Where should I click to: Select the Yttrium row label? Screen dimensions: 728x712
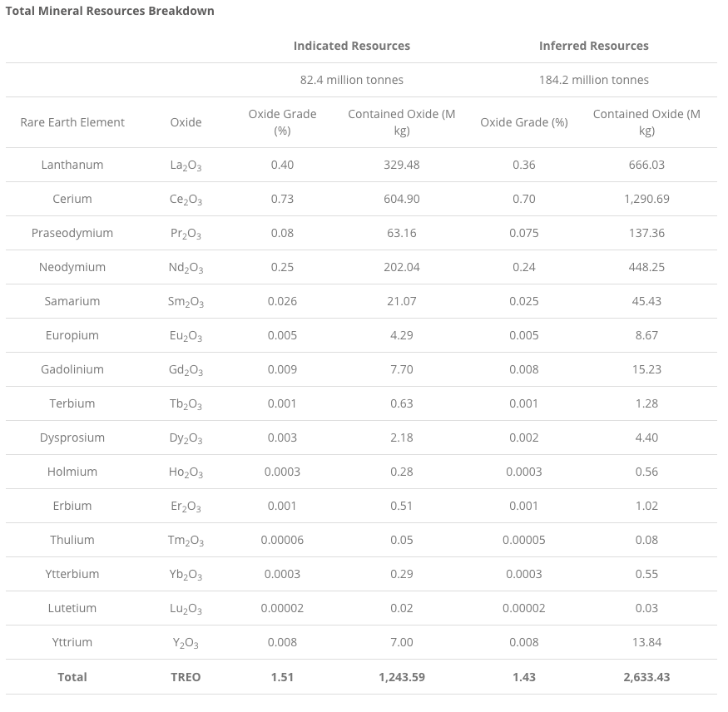72,642
